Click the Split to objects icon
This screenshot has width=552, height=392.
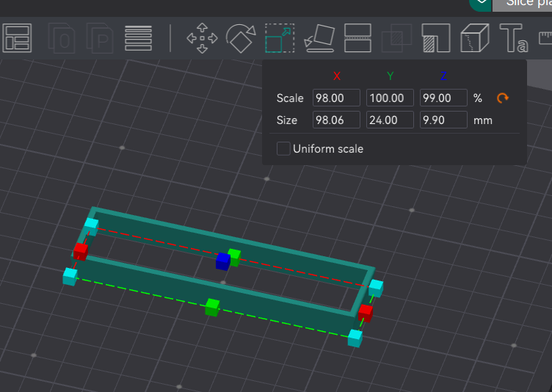[x=62, y=38]
